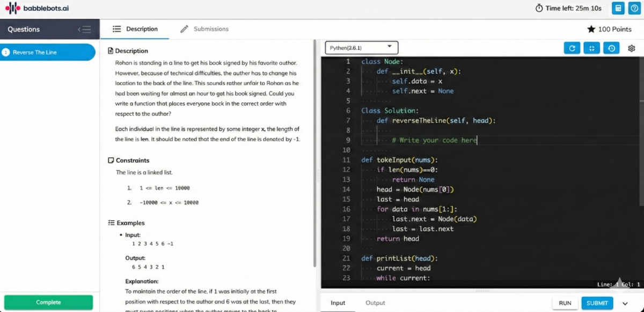Click the Questions sidebar header

tap(49, 30)
